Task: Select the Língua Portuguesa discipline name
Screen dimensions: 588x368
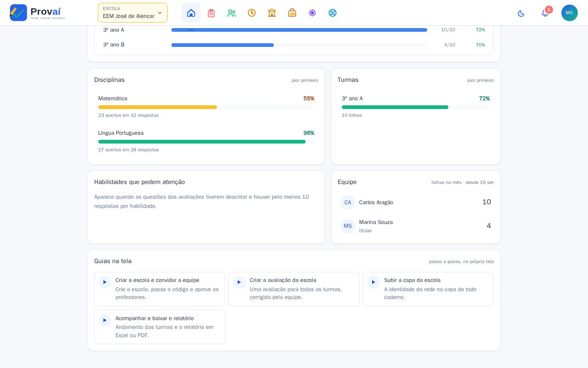Action: tap(121, 133)
